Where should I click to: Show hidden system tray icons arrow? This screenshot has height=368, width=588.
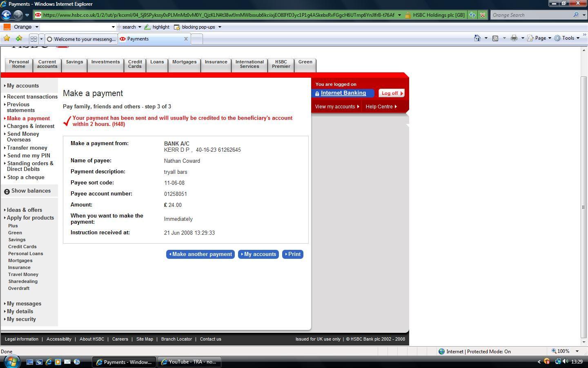tap(539, 362)
